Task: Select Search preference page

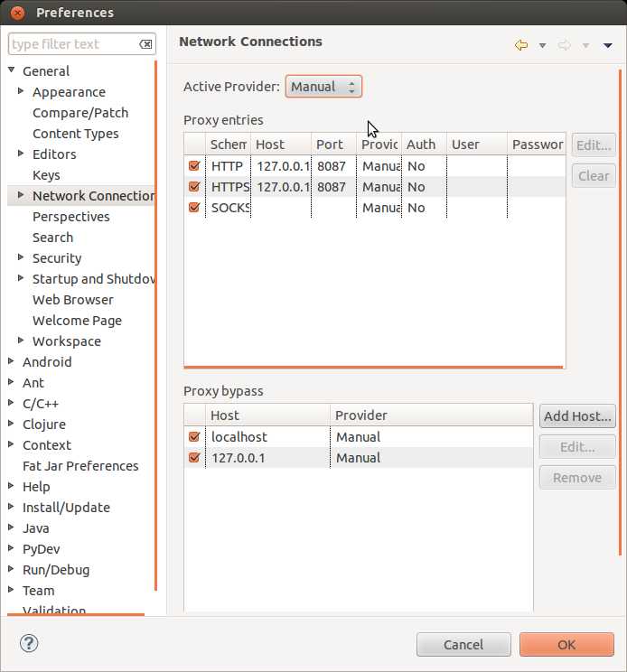Action: point(52,238)
